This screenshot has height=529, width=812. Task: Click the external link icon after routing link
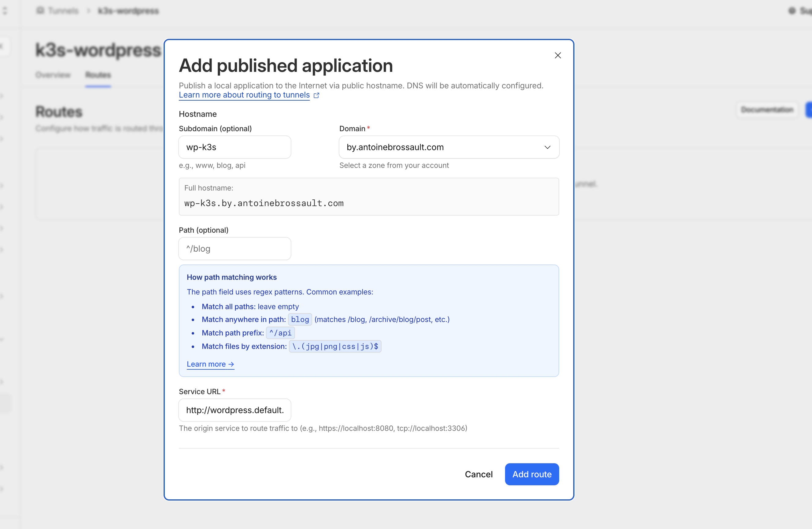click(316, 95)
